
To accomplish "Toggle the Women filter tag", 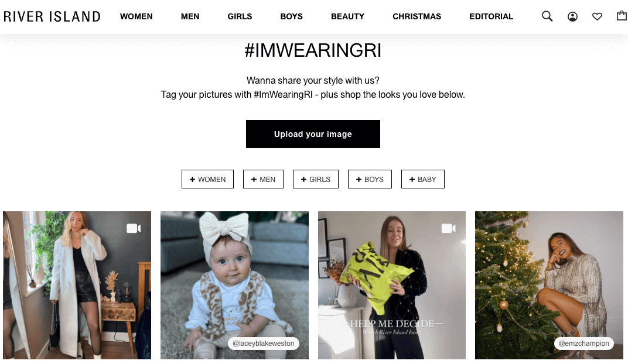I will [207, 179].
